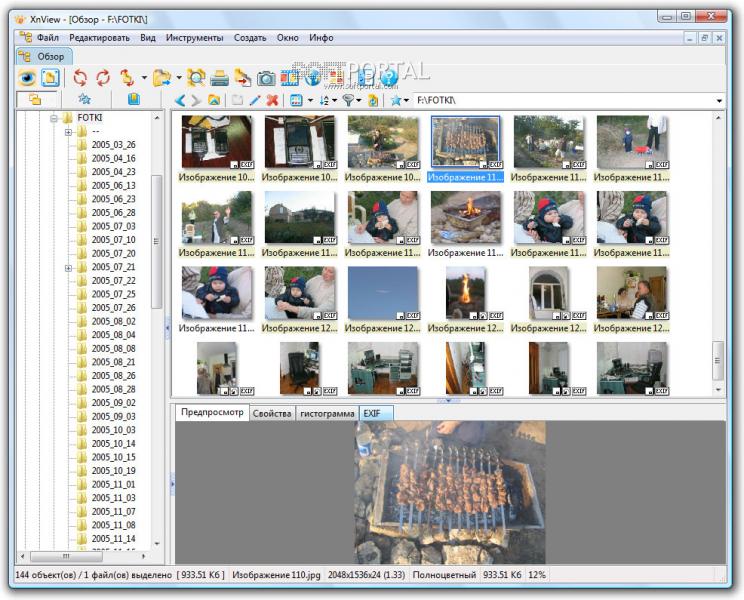The image size is (744, 600).
Task: Open the Вид menu
Action: tap(148, 37)
